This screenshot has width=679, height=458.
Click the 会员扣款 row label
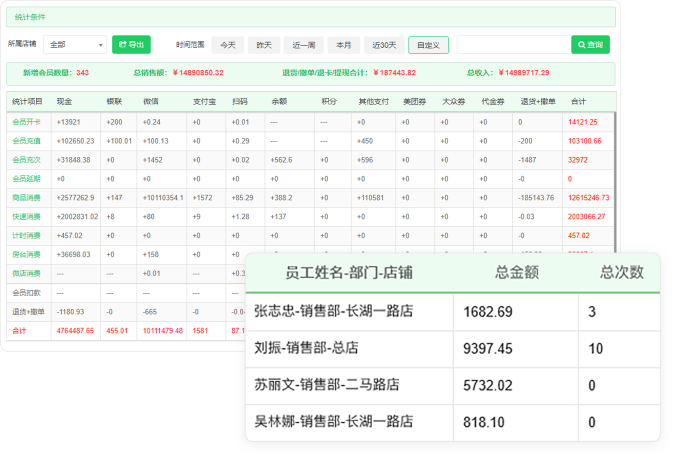26,293
